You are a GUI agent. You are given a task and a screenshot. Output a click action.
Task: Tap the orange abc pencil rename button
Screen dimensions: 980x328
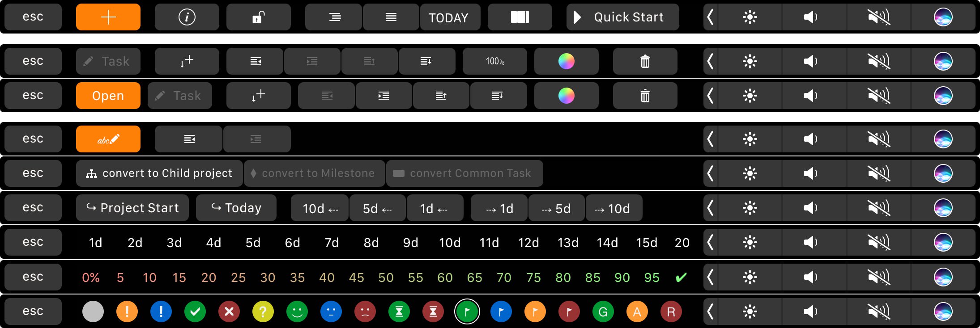pyautogui.click(x=108, y=139)
